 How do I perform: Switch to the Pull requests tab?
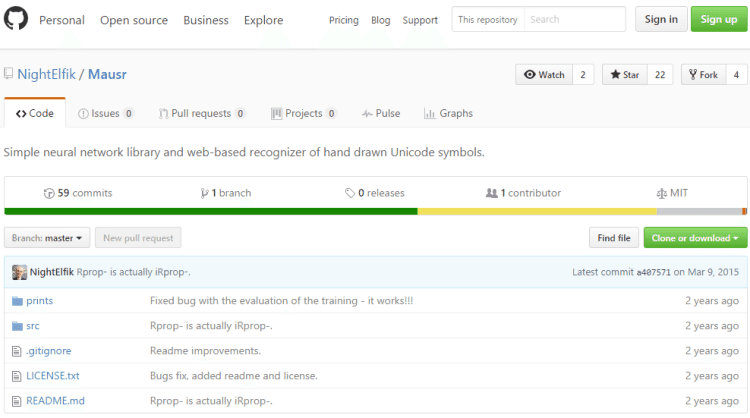pos(202,113)
